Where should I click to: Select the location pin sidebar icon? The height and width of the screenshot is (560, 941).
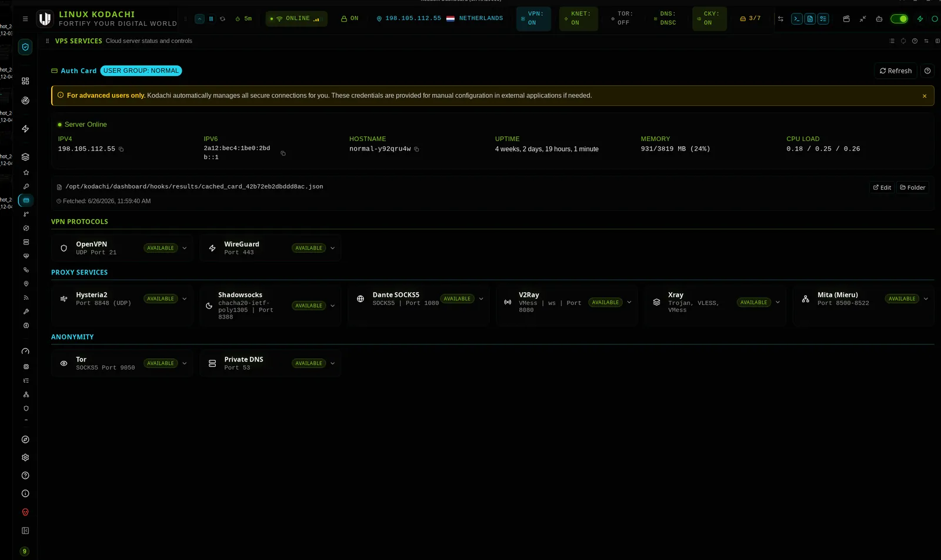(26, 284)
